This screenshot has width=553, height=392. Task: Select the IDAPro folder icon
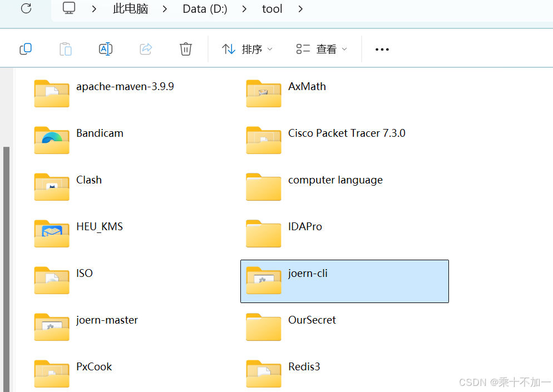tap(264, 234)
